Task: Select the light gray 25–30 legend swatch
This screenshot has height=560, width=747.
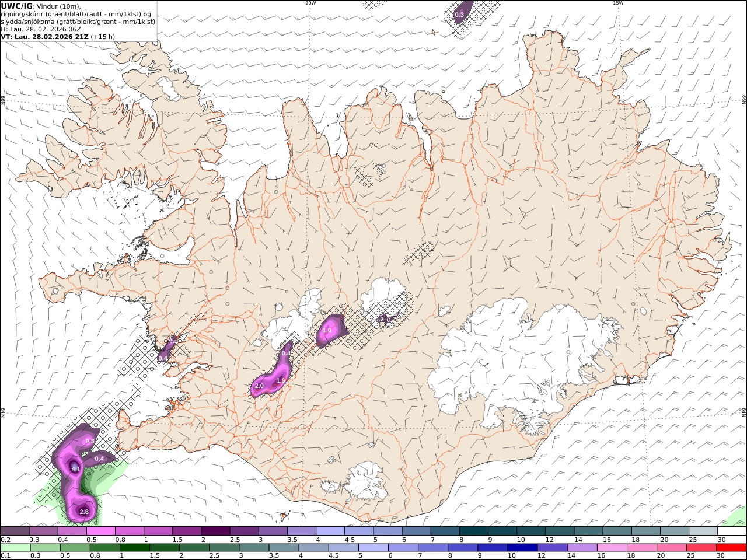Action: click(703, 531)
